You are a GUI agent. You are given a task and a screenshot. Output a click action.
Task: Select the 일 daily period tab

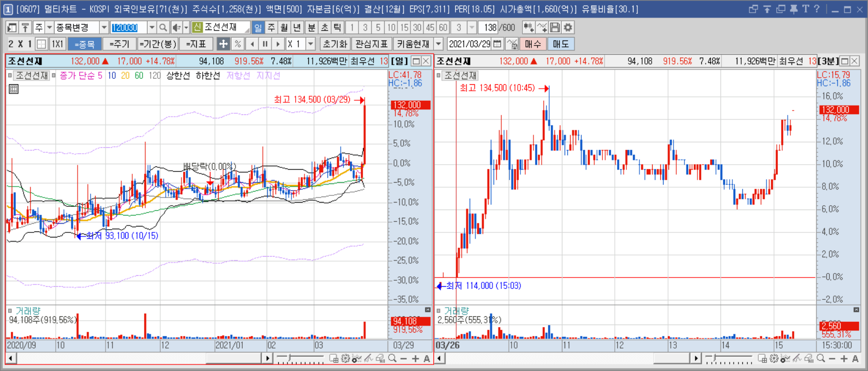[x=258, y=27]
